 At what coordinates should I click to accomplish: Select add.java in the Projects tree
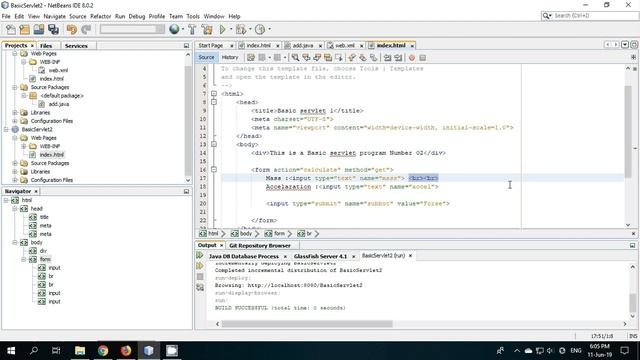click(59, 104)
